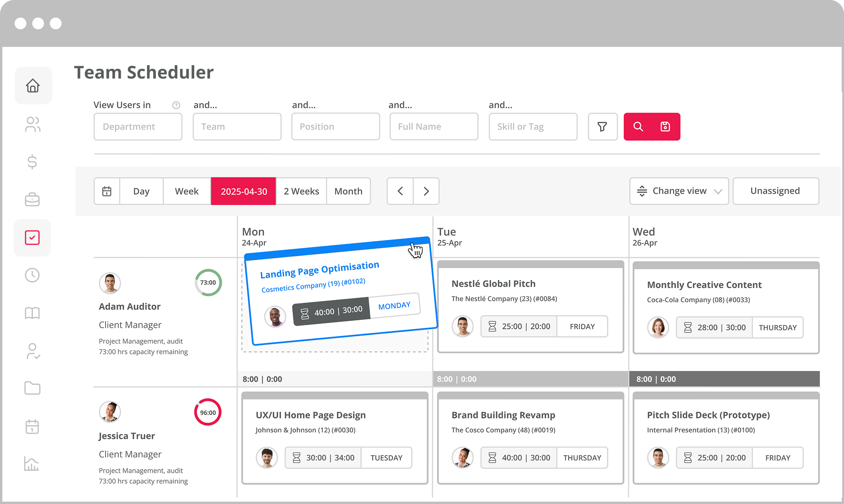Click the save filter disk icon

[x=665, y=127]
